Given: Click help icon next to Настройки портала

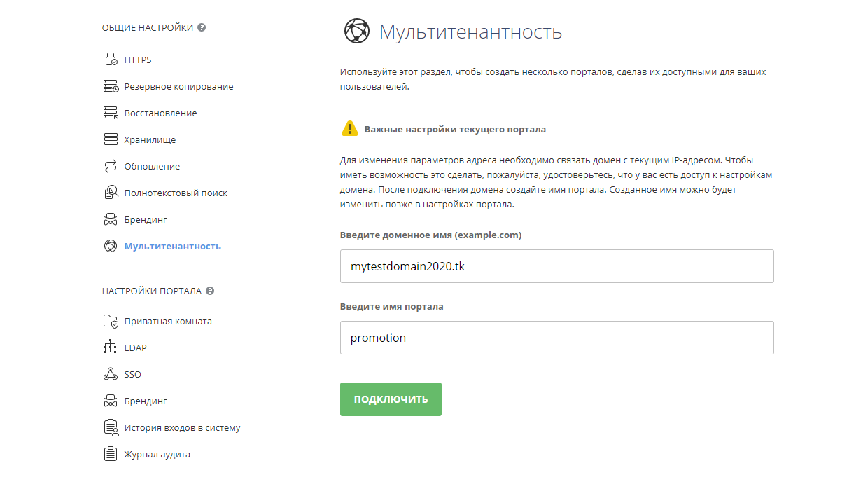Looking at the screenshot, I should (x=210, y=291).
